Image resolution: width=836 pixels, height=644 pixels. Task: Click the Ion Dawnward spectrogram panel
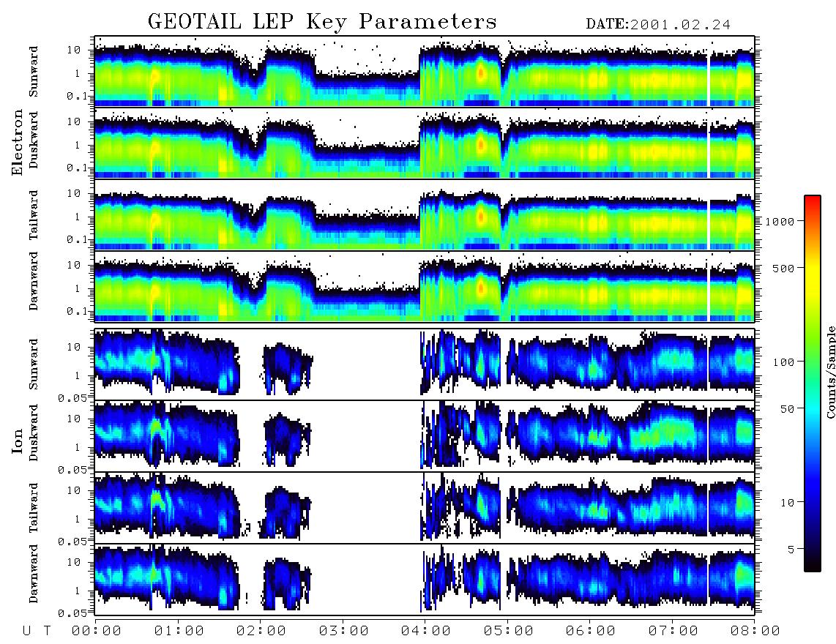click(425, 579)
